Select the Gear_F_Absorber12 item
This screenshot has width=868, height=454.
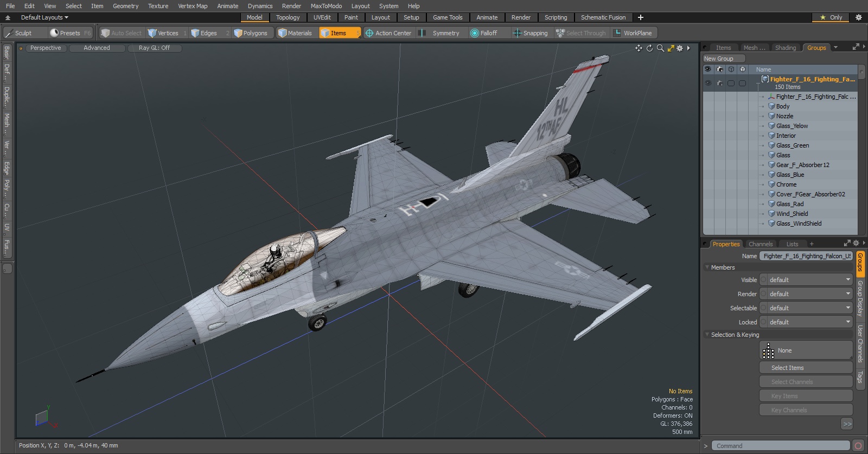pos(802,165)
